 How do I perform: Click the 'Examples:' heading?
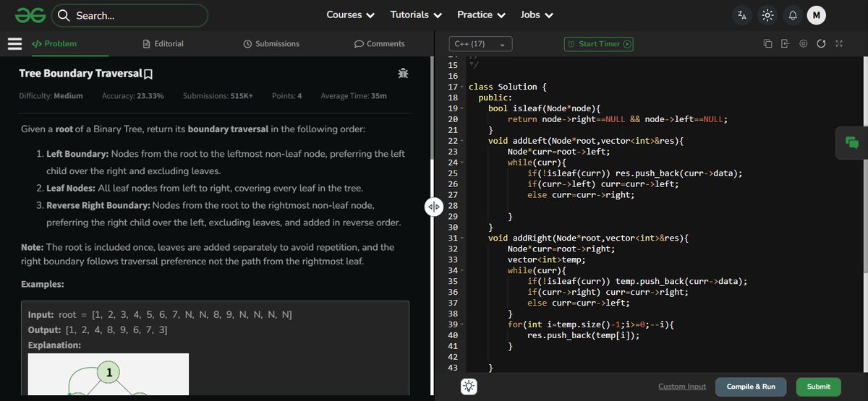[43, 284]
